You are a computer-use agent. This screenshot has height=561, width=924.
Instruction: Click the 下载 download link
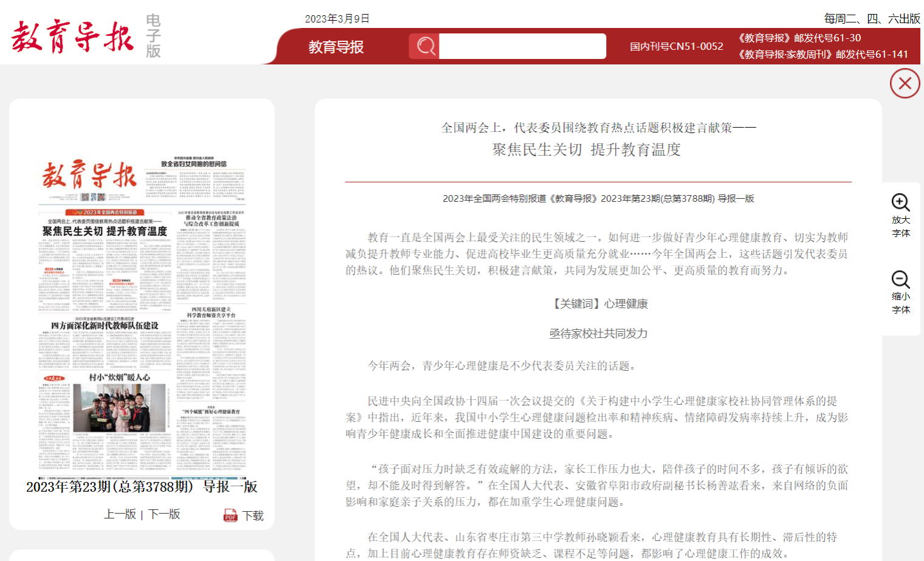(x=253, y=515)
